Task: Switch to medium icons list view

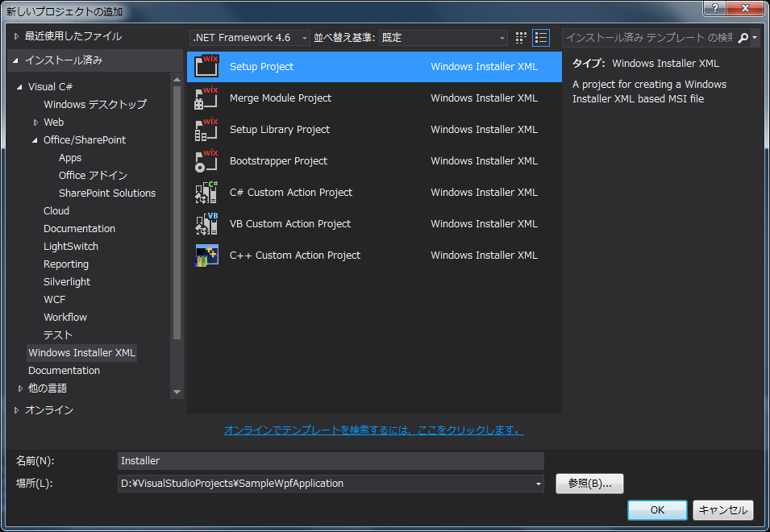Action: click(541, 38)
